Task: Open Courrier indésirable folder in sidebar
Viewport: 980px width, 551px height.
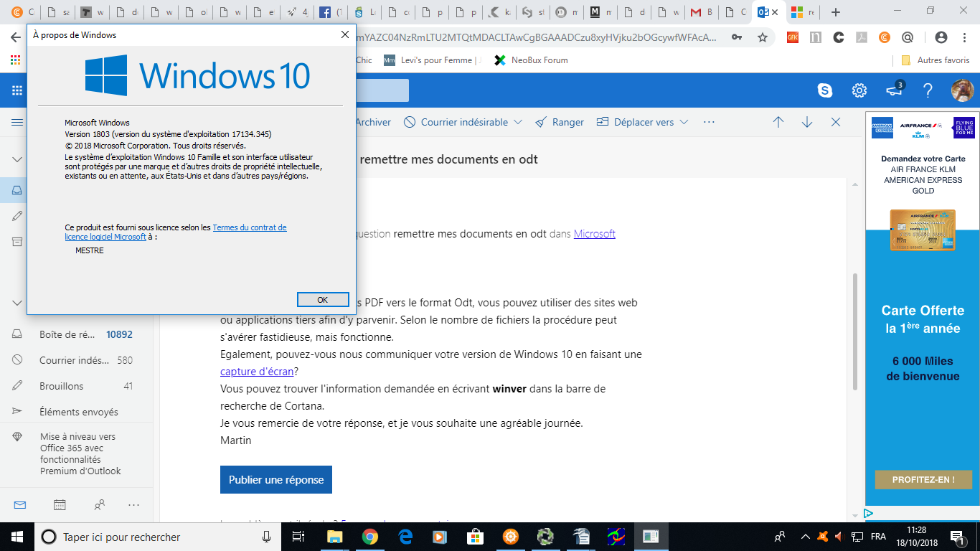Action: click(77, 360)
